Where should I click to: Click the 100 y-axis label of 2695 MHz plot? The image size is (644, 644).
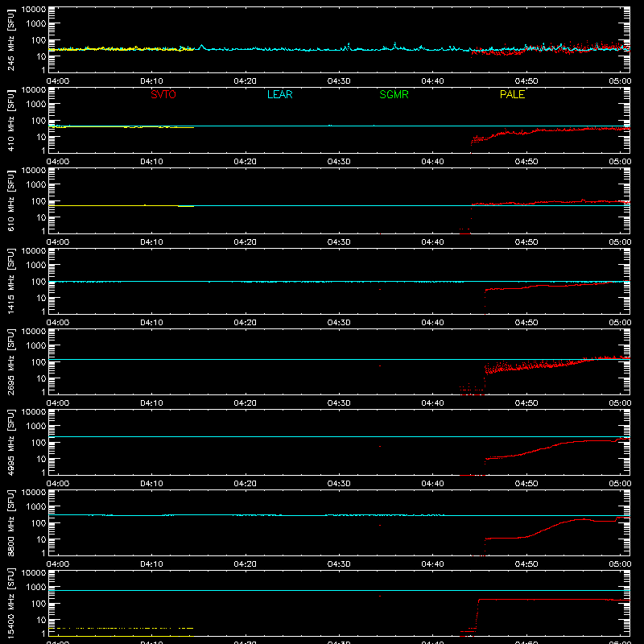point(38,362)
